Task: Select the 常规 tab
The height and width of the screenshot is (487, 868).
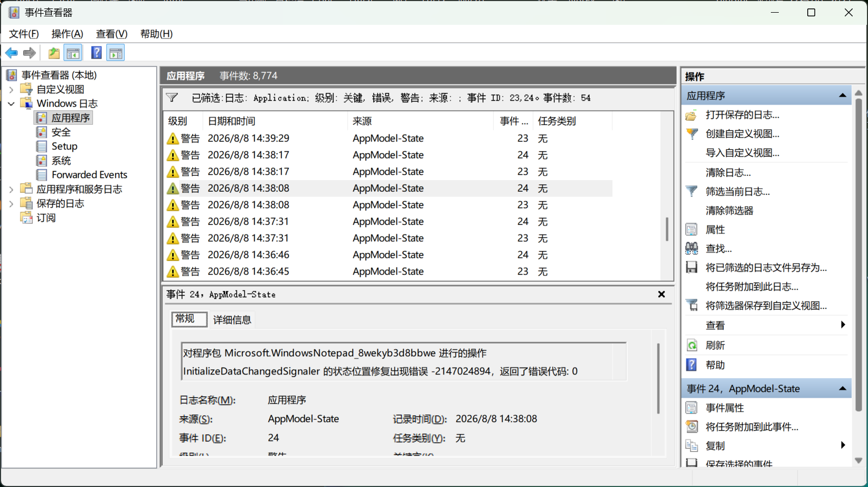Action: click(189, 319)
